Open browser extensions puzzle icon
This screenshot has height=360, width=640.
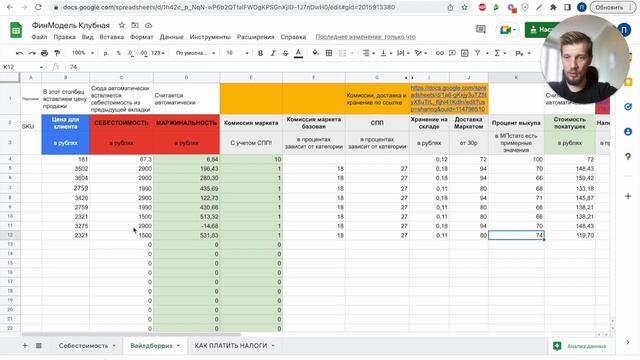[x=553, y=7]
